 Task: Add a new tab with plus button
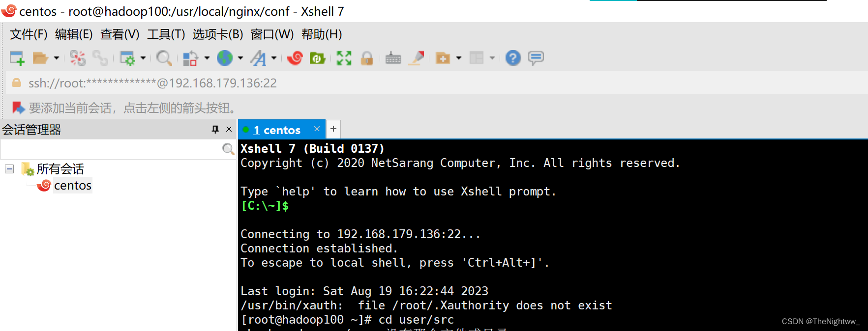coord(333,129)
